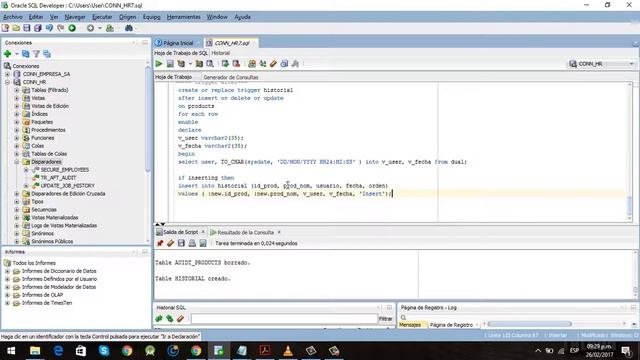Click the Open folder icon in main toolbar
The image size is (640, 360).
click(x=16, y=28)
